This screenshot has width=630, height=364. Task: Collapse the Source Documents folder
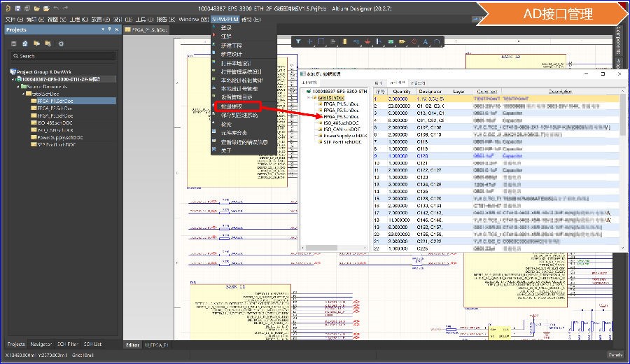point(18,86)
